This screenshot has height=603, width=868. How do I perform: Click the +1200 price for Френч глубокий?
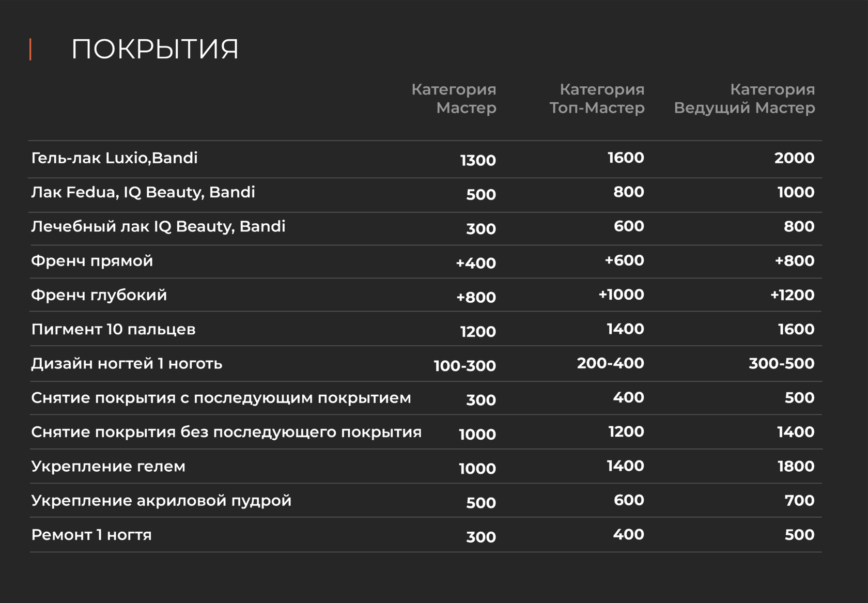point(792,295)
